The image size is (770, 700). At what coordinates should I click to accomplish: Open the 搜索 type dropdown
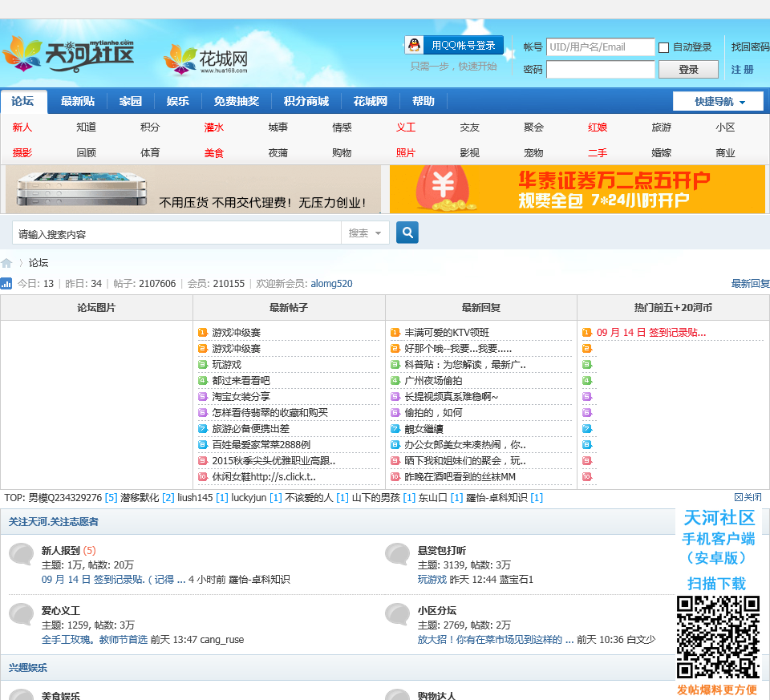(x=365, y=233)
